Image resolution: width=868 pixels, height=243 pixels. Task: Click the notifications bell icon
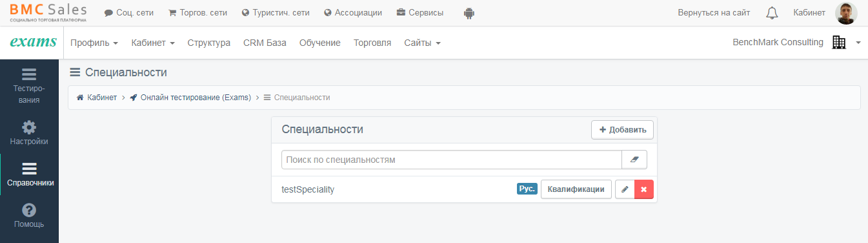pyautogui.click(x=772, y=13)
